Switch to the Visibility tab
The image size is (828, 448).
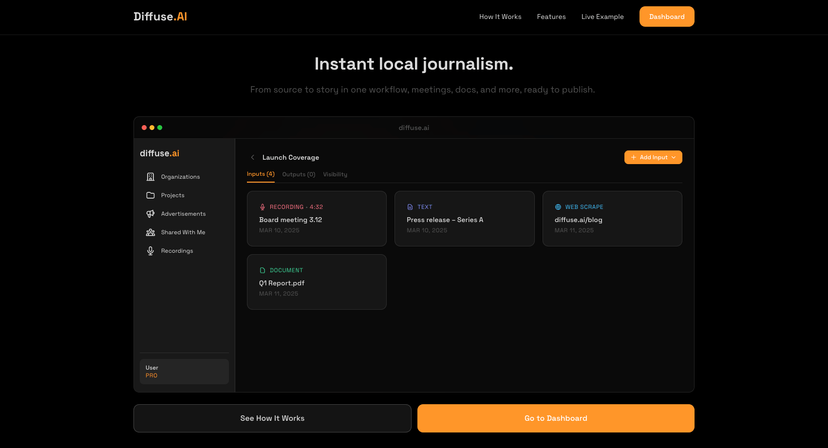point(335,174)
